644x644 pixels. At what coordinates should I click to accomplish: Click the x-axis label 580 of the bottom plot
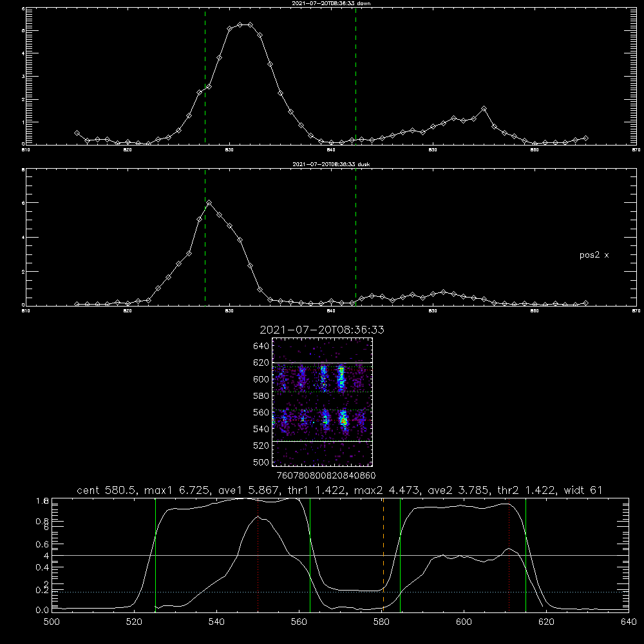(381, 622)
